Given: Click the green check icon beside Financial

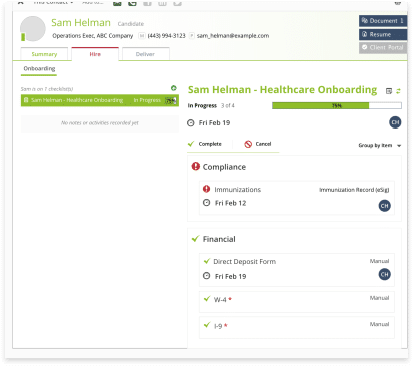Looking at the screenshot, I should tap(195, 239).
